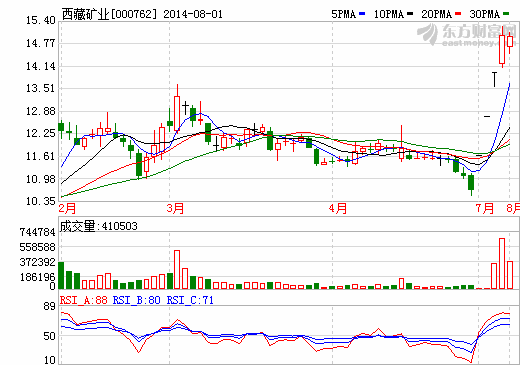The image size is (520, 365).
Task: Click the RSI_A:88 indicator label
Action: pyautogui.click(x=84, y=300)
